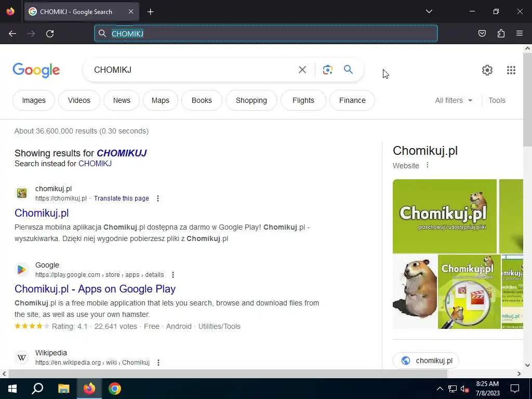Open Google Chrome from taskbar
Viewport: 532px width, 399px height.
click(115, 389)
